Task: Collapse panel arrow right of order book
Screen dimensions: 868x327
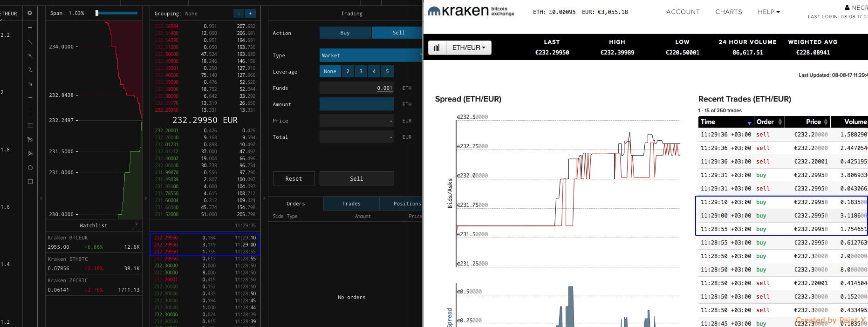Action: click(x=264, y=198)
